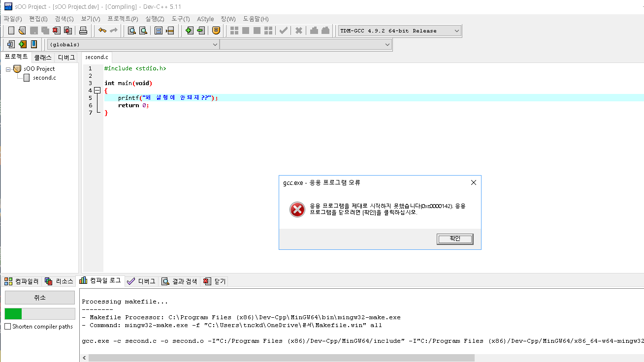Click the Find magnifier icon
The height and width of the screenshot is (362, 644).
click(x=132, y=30)
